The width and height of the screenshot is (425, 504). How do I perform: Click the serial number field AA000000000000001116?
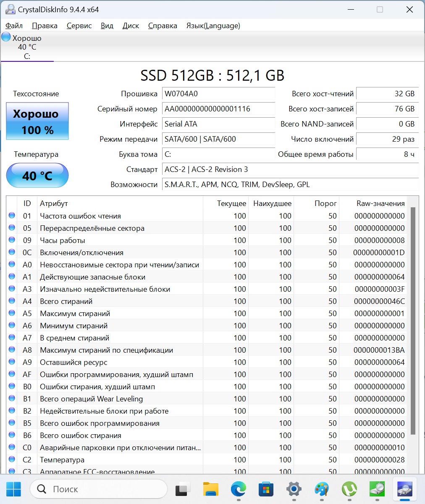[x=218, y=109]
